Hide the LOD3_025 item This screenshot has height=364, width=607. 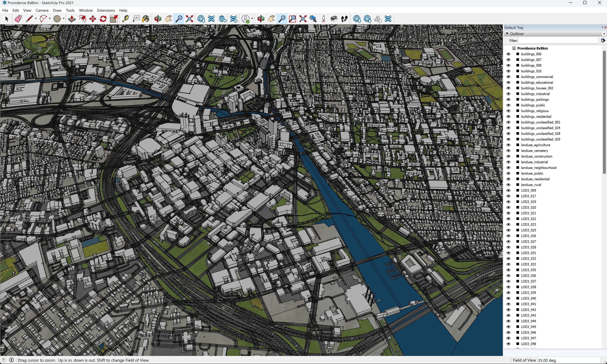tap(508, 230)
